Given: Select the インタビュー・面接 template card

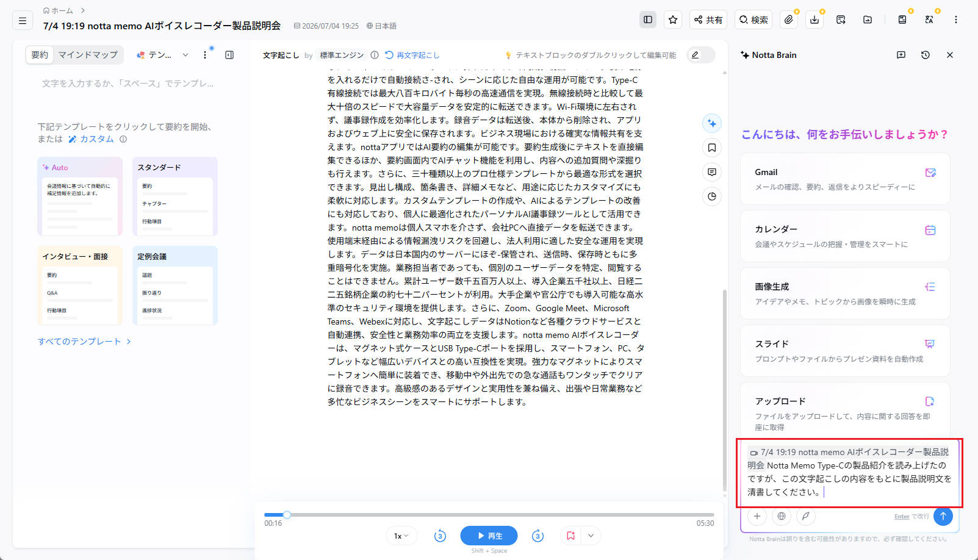Looking at the screenshot, I should [80, 285].
